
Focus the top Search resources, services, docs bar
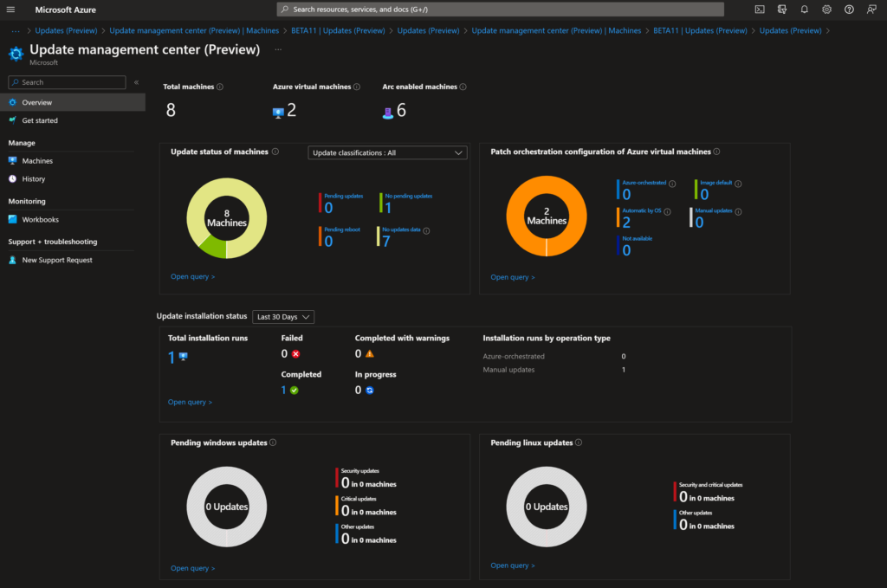[500, 10]
